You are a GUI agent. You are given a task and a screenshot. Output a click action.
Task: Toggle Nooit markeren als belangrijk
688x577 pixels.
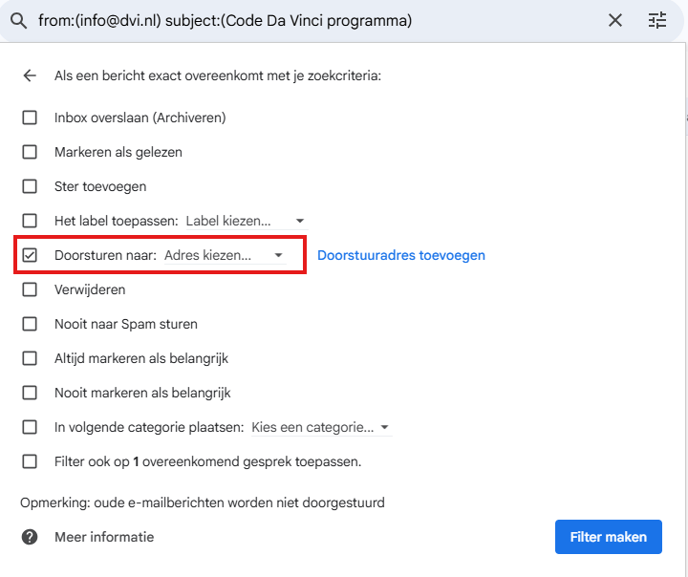(30, 393)
